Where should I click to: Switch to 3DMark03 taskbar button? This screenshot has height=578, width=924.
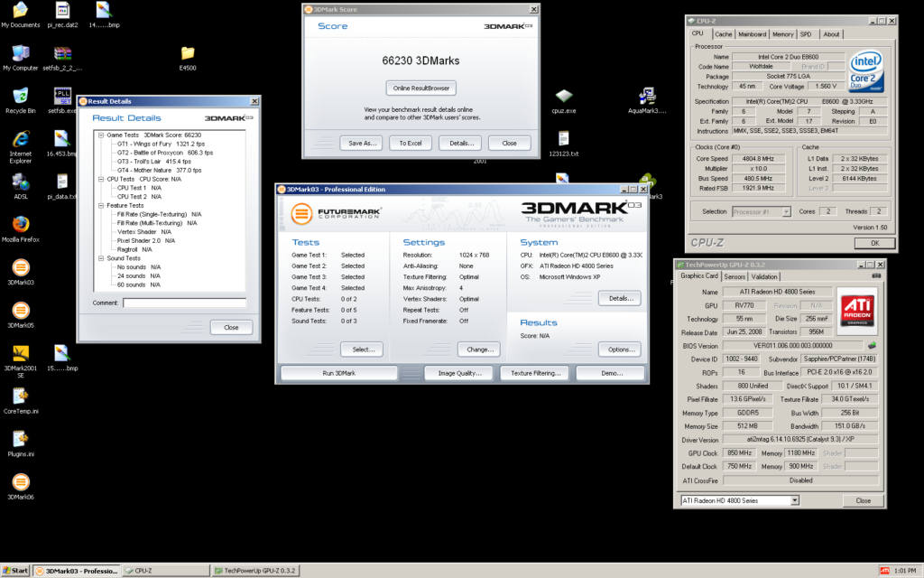(x=77, y=571)
